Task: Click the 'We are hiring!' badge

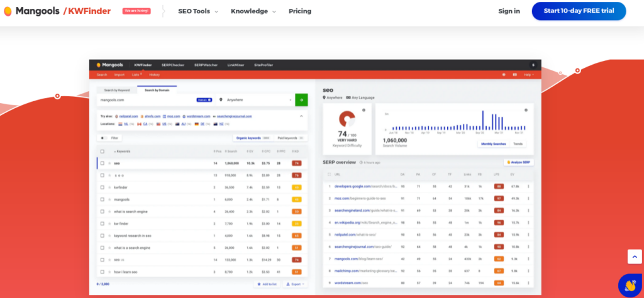Action: tap(136, 11)
